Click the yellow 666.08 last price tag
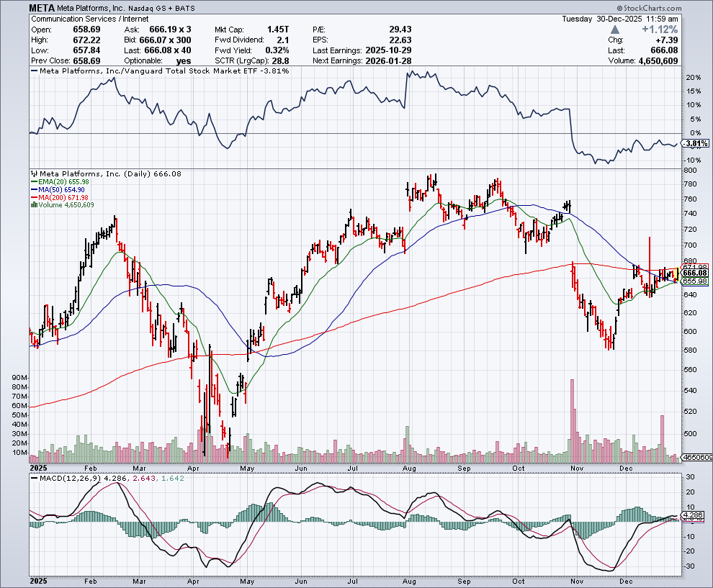This screenshot has height=588, width=713. click(694, 273)
